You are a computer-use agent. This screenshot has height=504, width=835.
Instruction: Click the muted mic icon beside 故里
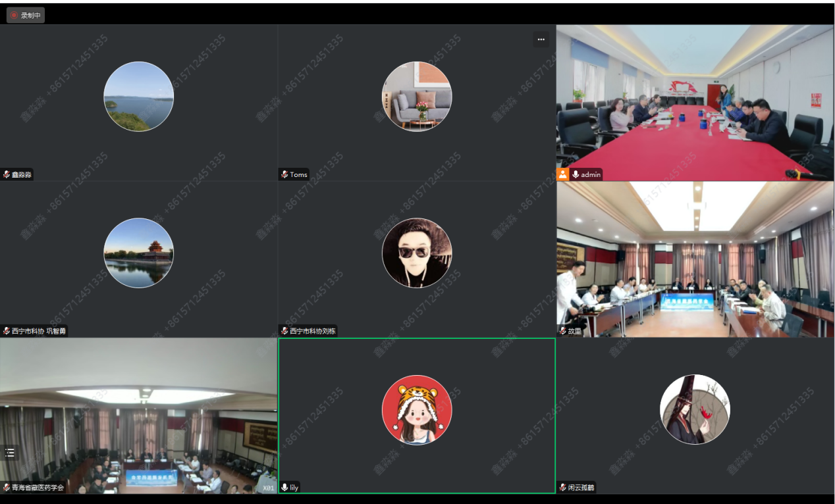point(563,331)
